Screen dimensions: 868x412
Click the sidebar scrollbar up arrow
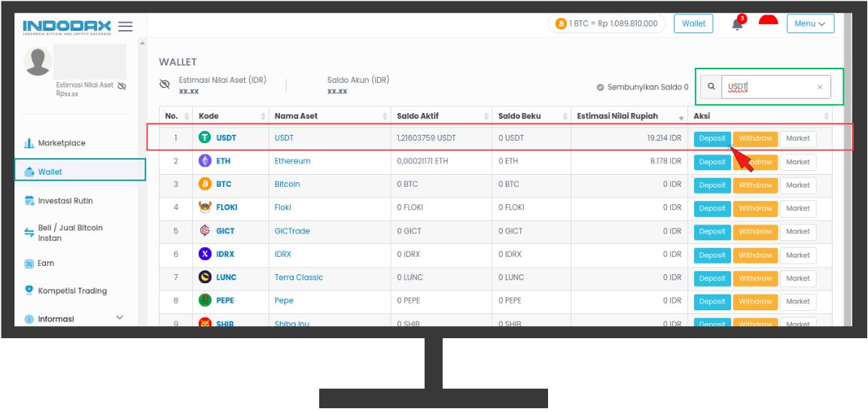click(142, 43)
